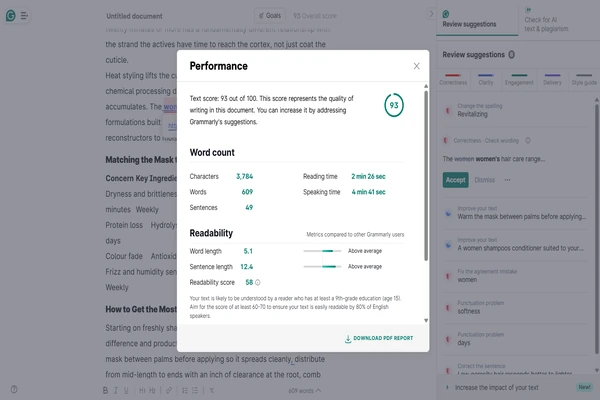Screen dimensions: 600x400
Task: Apply Heading 1 style
Action: tap(142, 390)
